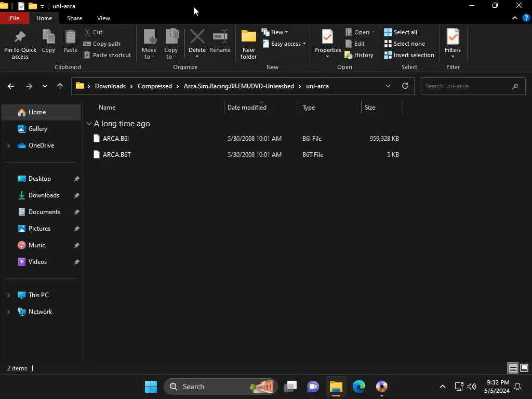This screenshot has width=532, height=399.
Task: Switch to Large icons view in status bar
Action: coord(524,368)
